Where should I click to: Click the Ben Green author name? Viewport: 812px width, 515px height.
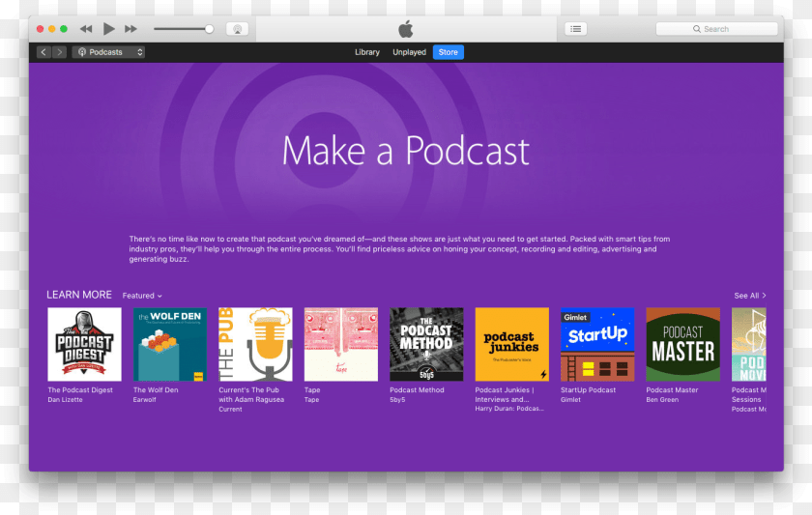click(x=662, y=400)
